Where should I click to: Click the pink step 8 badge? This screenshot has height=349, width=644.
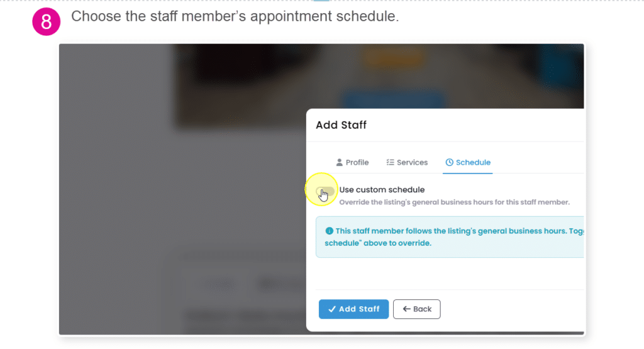point(47,21)
